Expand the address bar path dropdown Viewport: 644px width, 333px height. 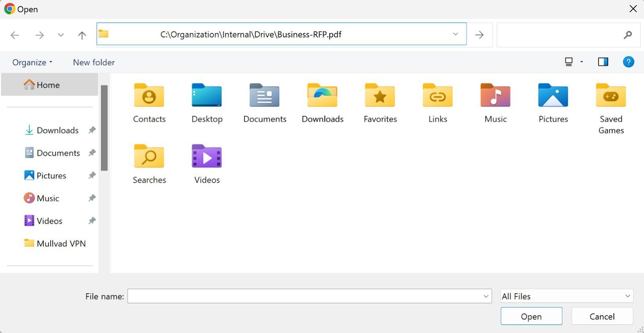[x=456, y=34]
